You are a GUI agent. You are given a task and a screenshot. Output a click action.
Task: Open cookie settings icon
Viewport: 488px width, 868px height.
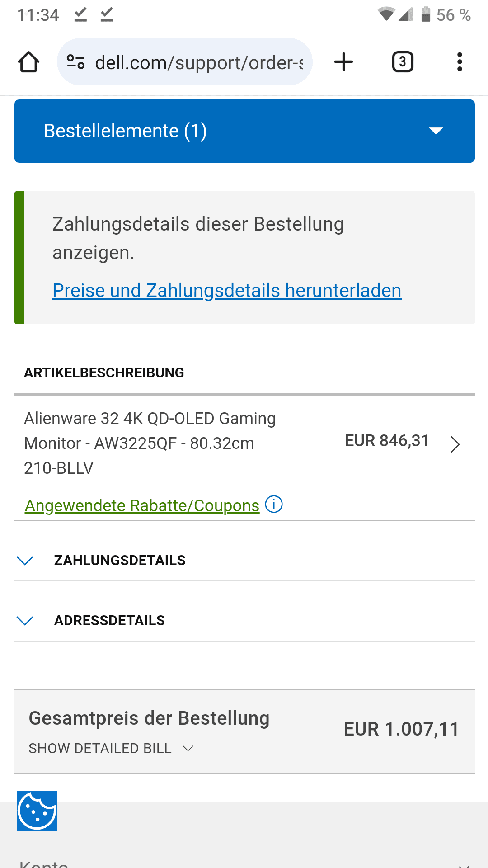pos(37,811)
